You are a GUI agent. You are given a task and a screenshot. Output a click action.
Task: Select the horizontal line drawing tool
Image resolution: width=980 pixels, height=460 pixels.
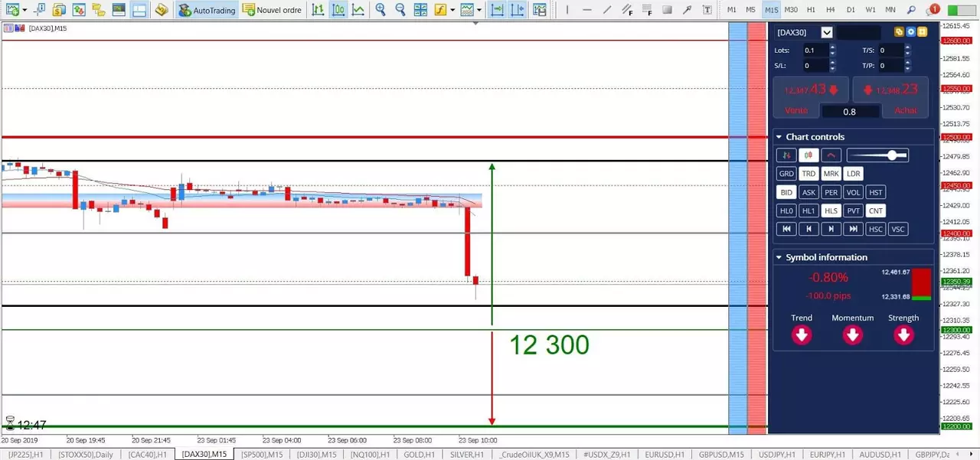click(x=587, y=10)
